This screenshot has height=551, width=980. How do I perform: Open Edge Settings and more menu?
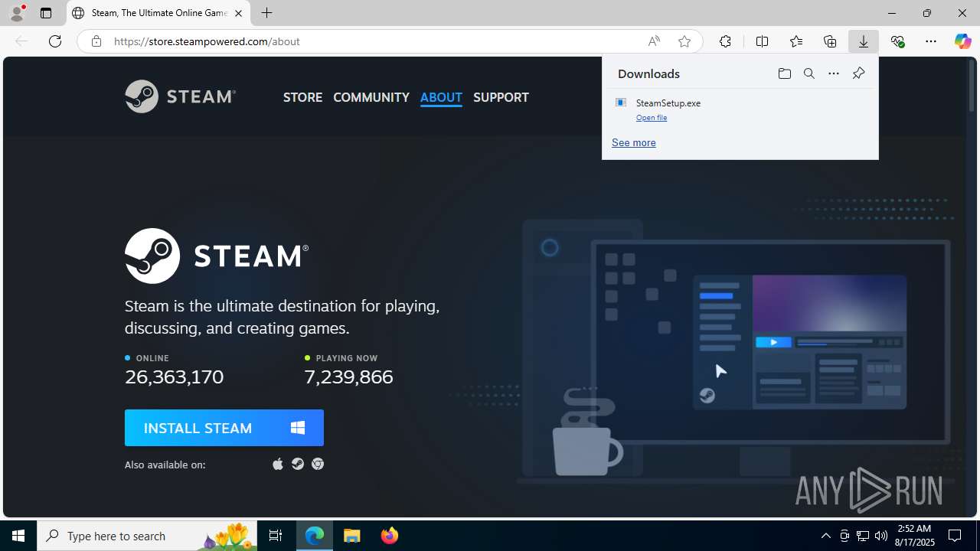931,41
